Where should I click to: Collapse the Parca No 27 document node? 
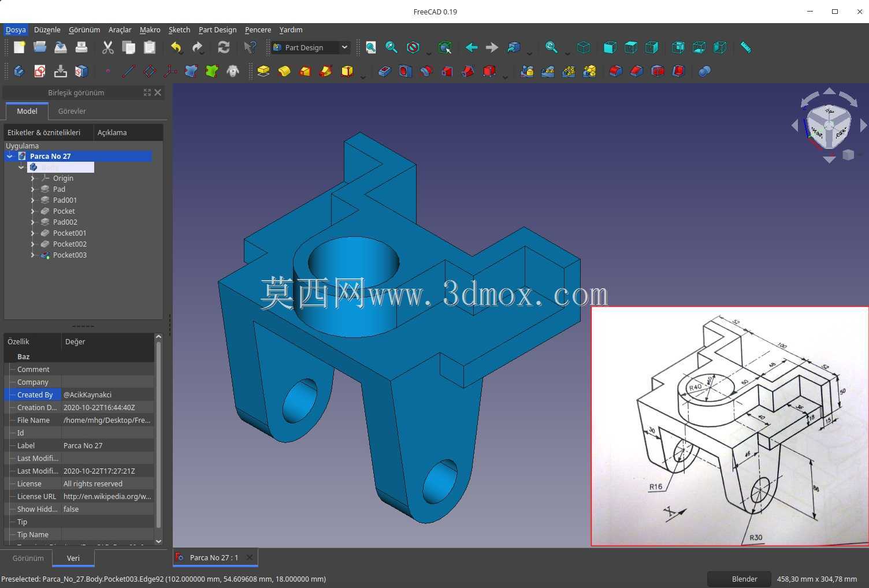click(10, 156)
